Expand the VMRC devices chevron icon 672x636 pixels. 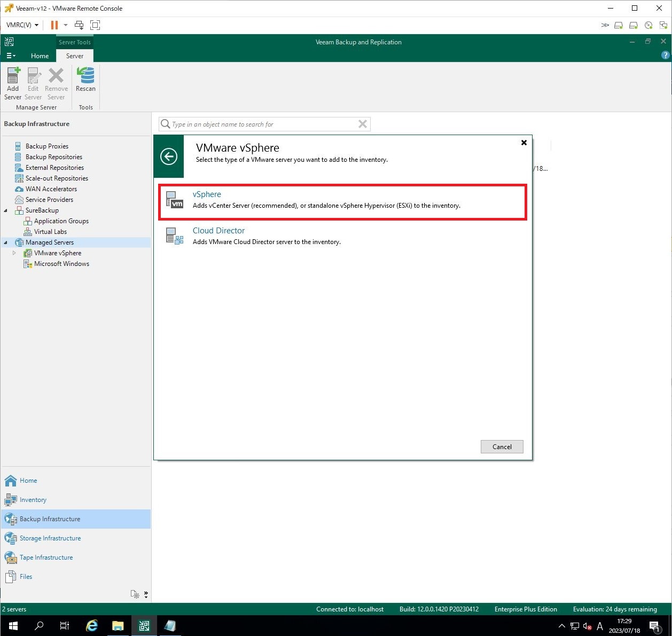click(605, 25)
